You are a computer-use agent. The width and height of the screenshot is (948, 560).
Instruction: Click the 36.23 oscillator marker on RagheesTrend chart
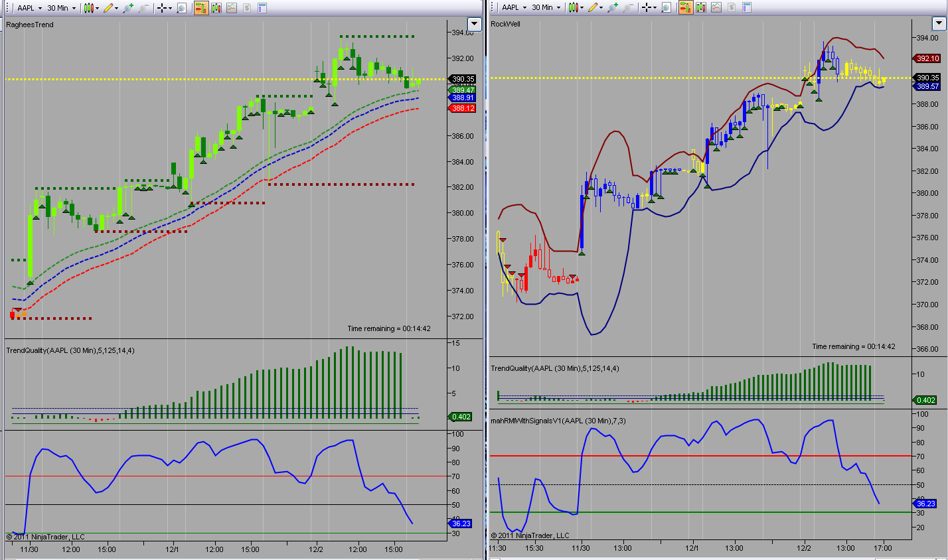tap(461, 524)
